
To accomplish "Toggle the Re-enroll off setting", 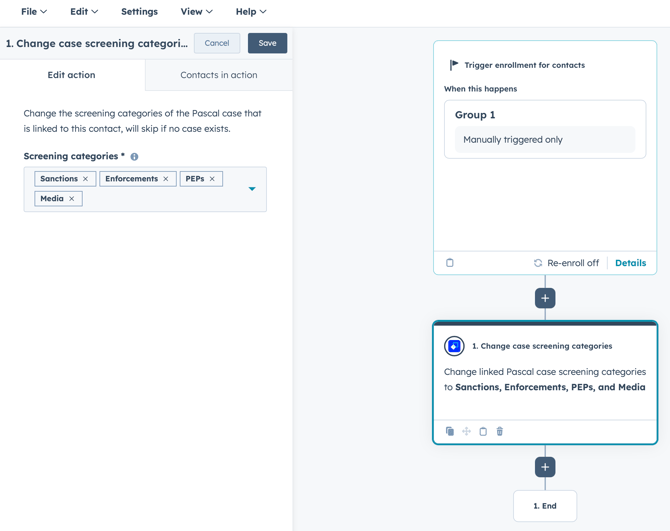I will coord(566,263).
